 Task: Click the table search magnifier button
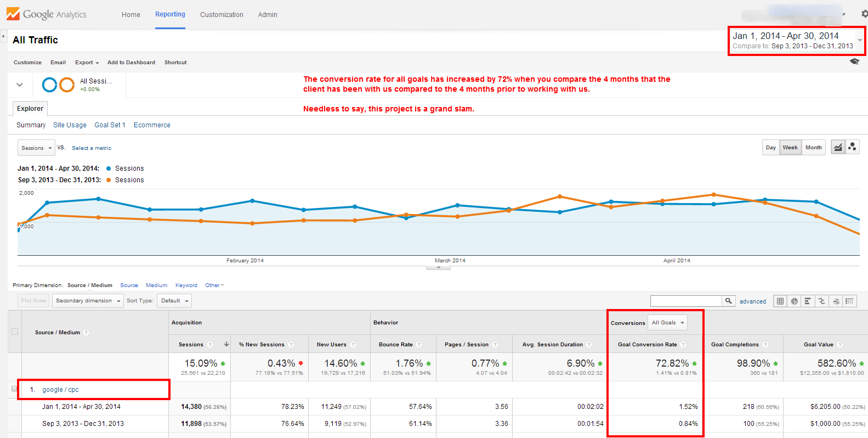(x=728, y=301)
